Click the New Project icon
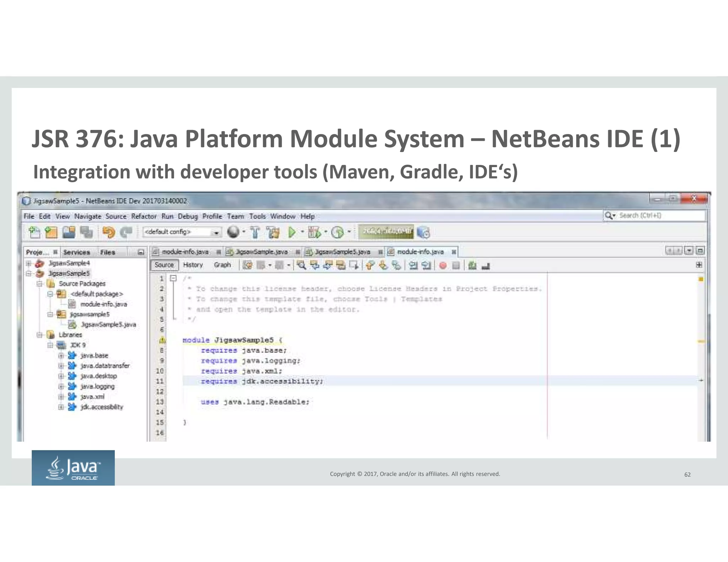The image size is (728, 562). tap(51, 232)
